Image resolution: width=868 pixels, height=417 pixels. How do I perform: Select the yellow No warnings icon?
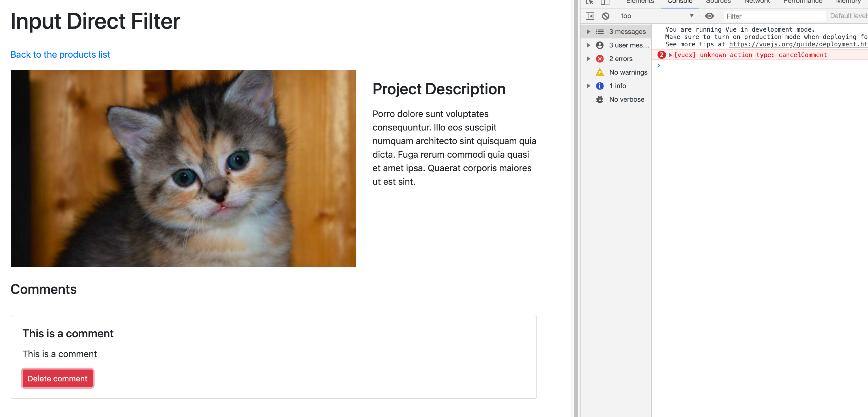[600, 72]
